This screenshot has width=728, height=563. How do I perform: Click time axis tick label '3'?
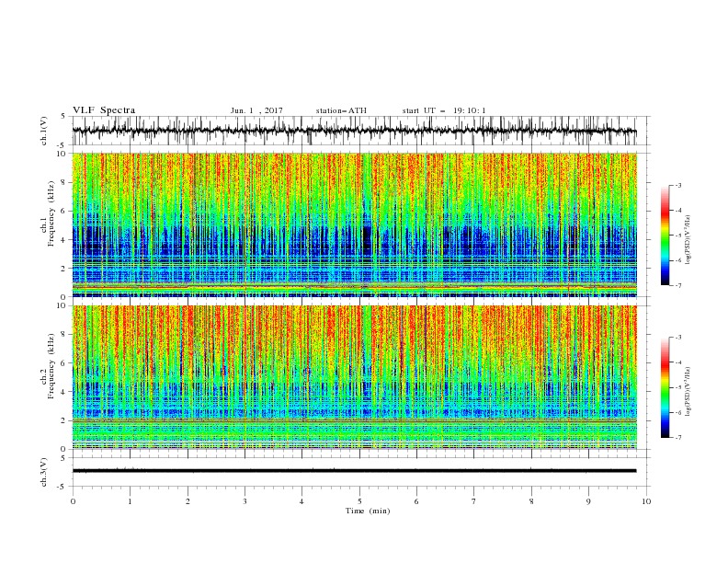[245, 501]
